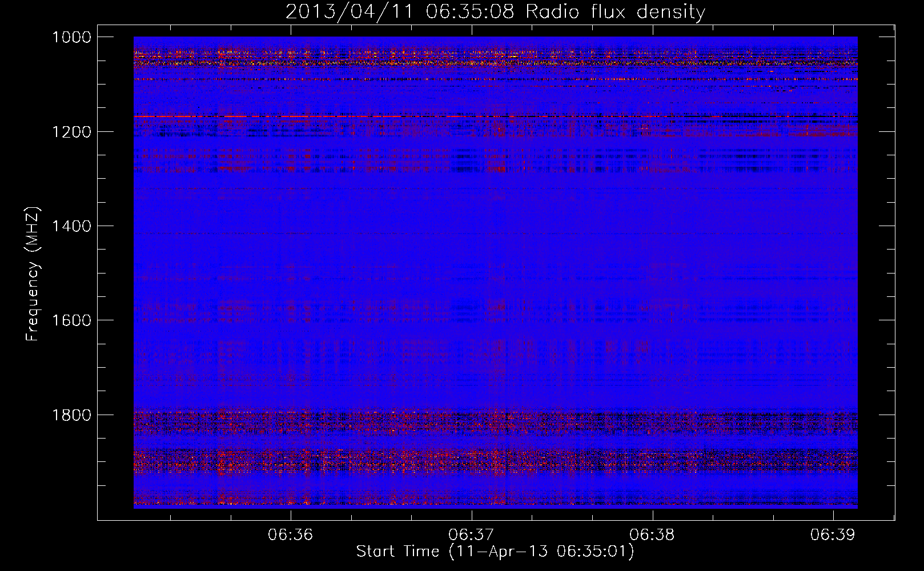The image size is (924, 571).
Task: Click the 06:39 time tick label
Action: pyautogui.click(x=833, y=534)
